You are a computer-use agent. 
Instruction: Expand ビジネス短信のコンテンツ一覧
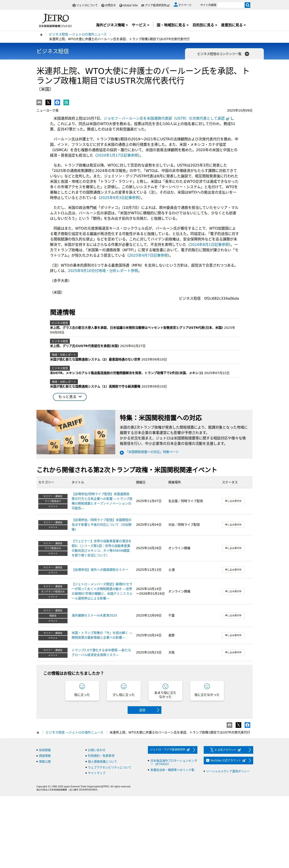click(224, 54)
